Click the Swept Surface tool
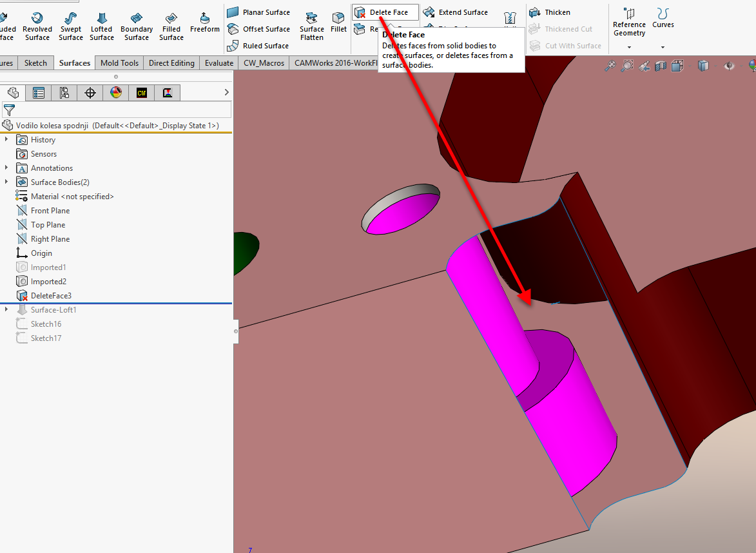Screen dimensions: 756x553 [71, 26]
